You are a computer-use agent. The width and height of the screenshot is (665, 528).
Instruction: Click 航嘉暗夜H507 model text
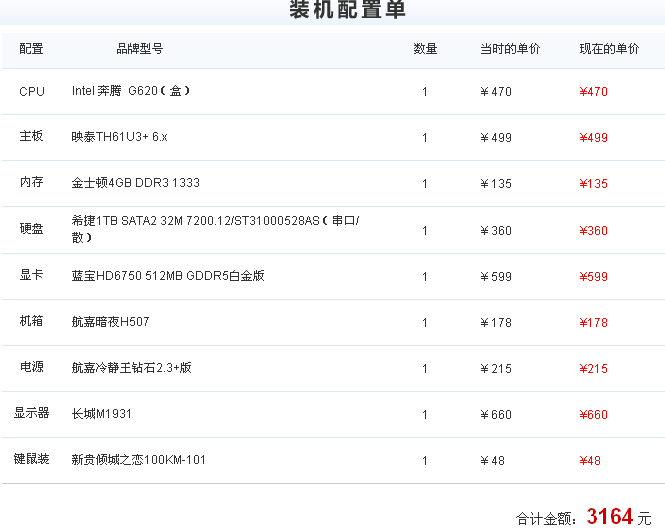[x=110, y=322]
